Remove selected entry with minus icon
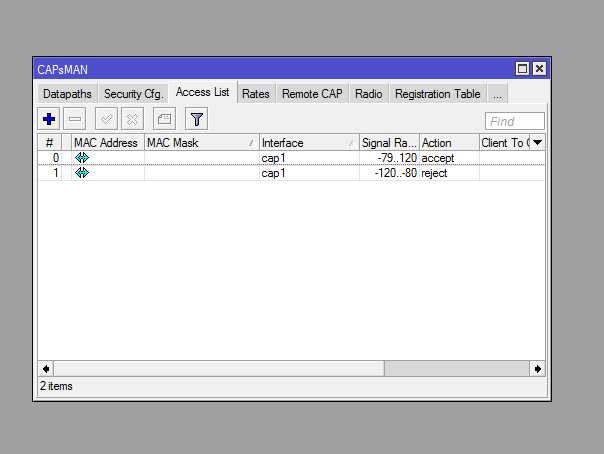 coord(75,119)
